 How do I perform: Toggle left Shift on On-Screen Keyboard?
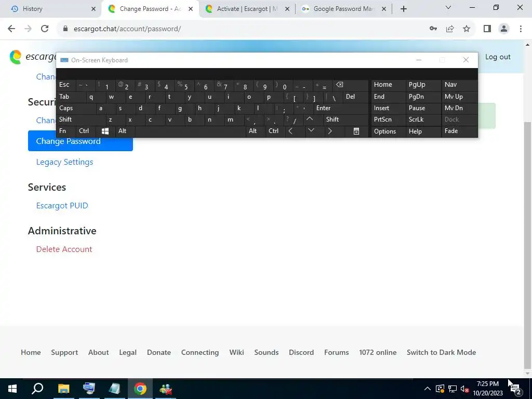[81, 119]
